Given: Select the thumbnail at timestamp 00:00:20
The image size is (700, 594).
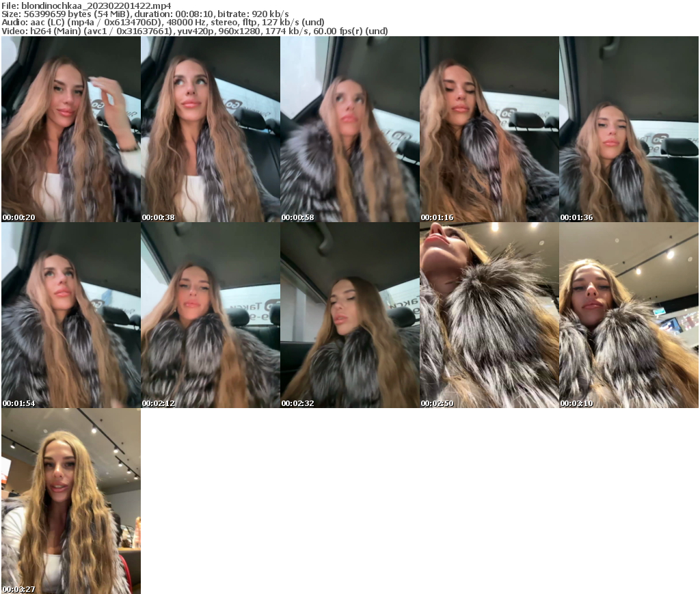Looking at the screenshot, I should (70, 130).
